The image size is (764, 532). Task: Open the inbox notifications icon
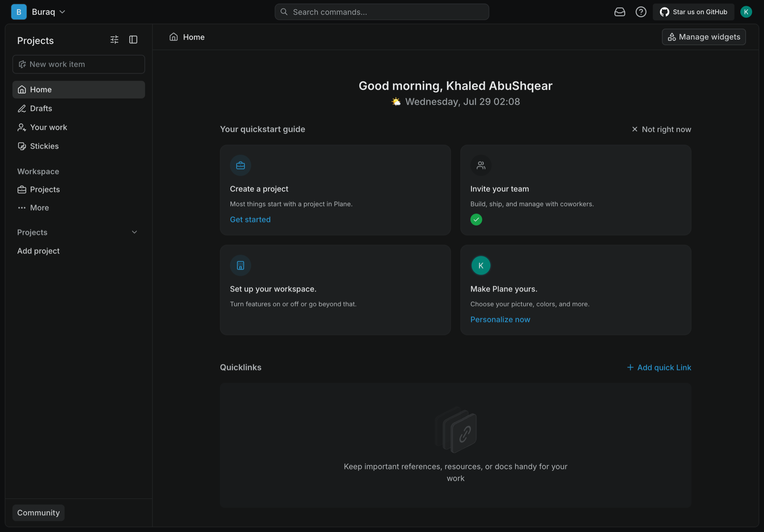click(620, 12)
